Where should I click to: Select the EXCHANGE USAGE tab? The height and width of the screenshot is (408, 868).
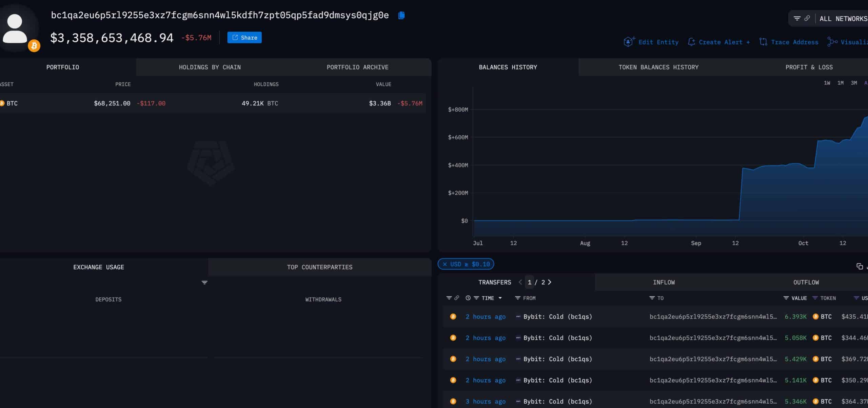pos(99,267)
